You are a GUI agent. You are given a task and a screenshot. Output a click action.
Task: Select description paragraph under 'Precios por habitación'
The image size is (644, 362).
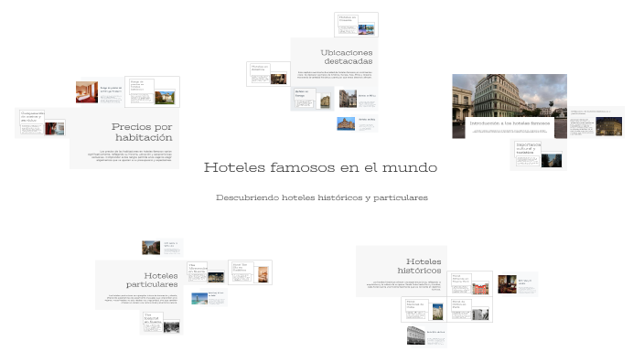130,155
